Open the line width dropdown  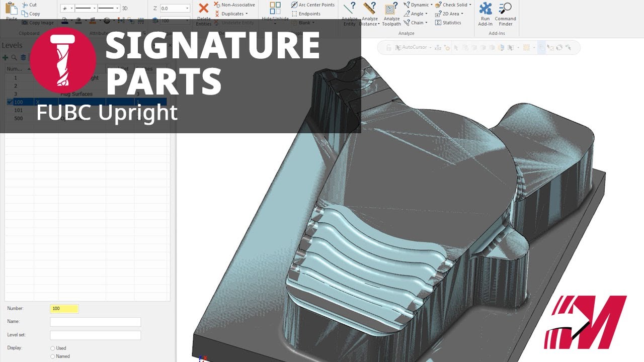pyautogui.click(x=117, y=9)
